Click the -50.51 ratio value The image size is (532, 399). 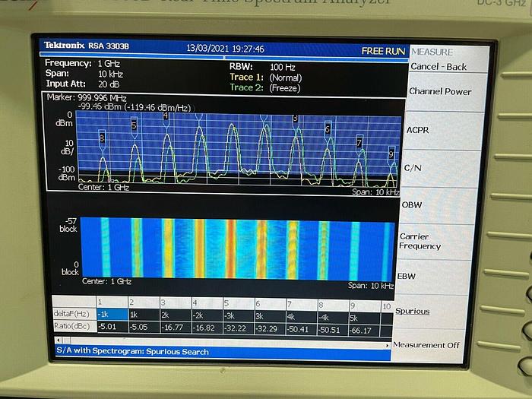point(334,330)
